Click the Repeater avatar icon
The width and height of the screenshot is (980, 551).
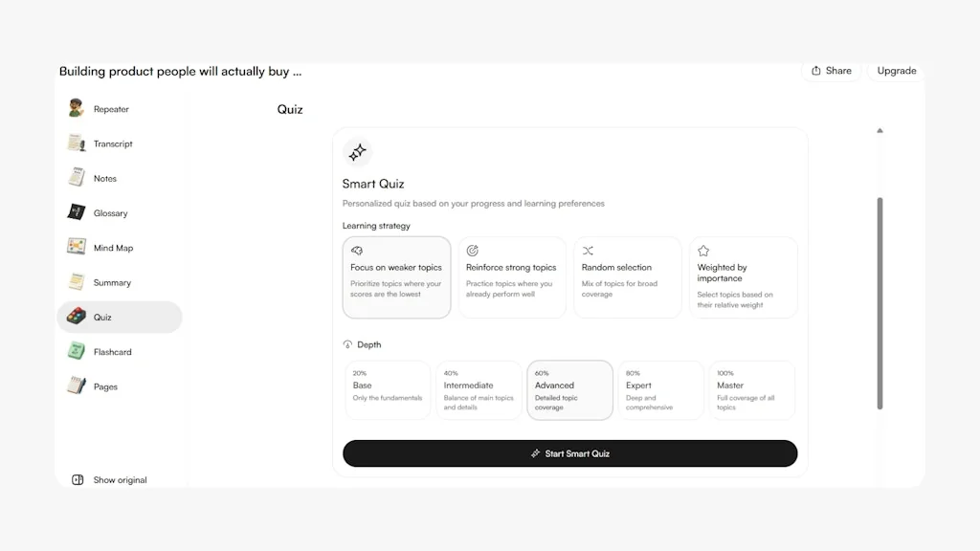(x=76, y=108)
